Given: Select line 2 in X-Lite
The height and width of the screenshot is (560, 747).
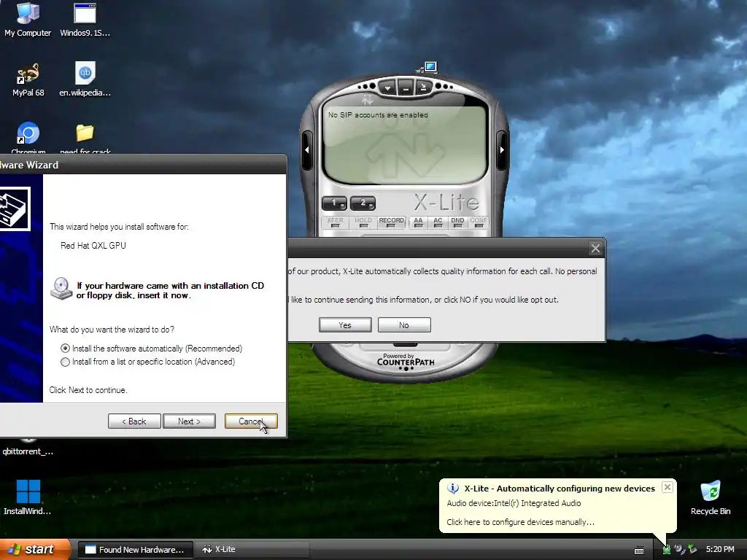Looking at the screenshot, I should [x=363, y=203].
